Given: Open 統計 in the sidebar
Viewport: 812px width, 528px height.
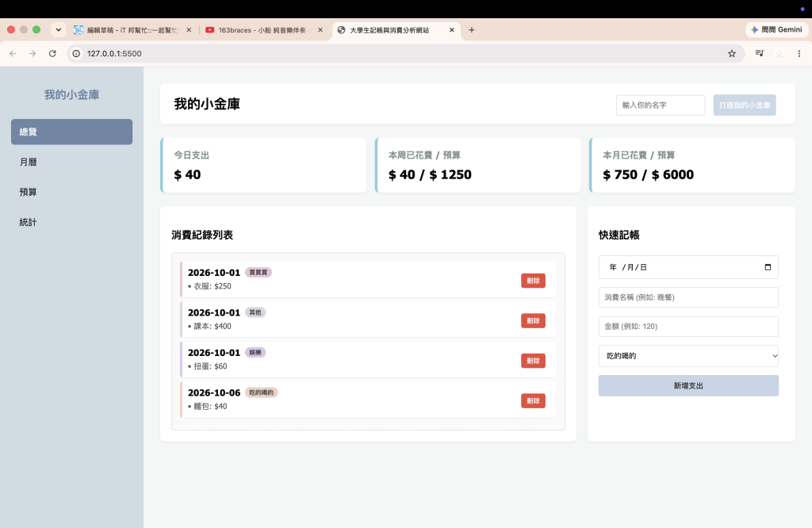Looking at the screenshot, I should click(71, 222).
